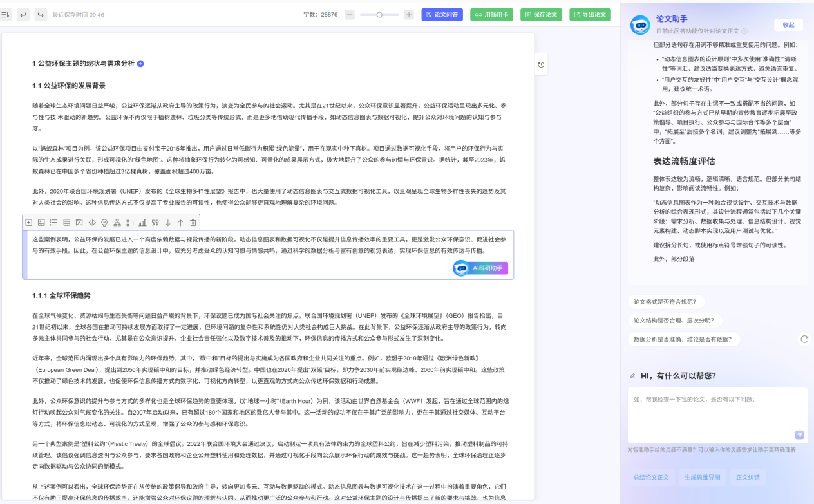Delete the selected paragraph block
Screen dimensions: 814x504
193,223
